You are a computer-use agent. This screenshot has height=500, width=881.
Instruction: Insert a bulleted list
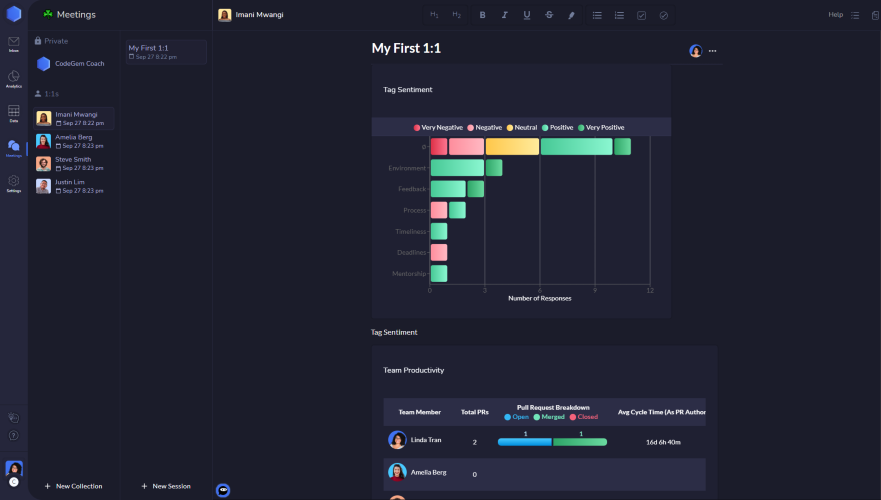(x=597, y=15)
